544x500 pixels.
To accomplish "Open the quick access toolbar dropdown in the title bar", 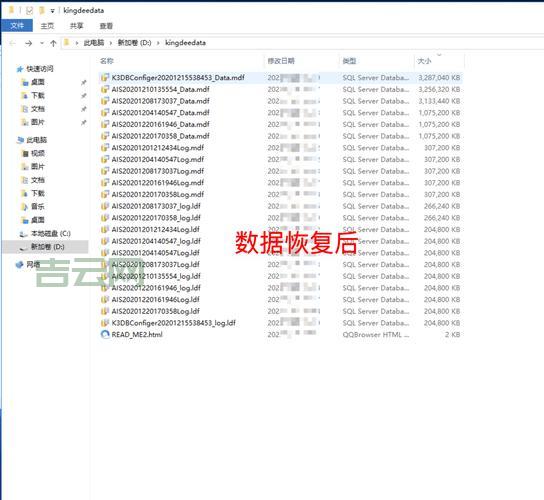I will click(52, 11).
